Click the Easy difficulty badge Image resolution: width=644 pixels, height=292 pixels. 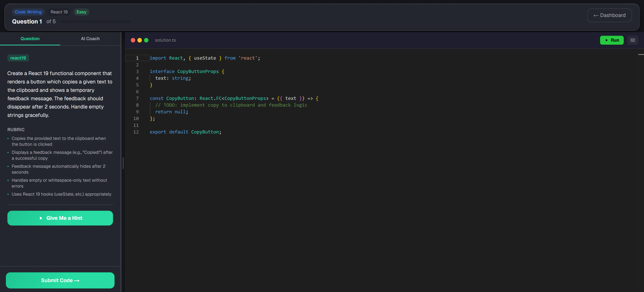coord(81,12)
